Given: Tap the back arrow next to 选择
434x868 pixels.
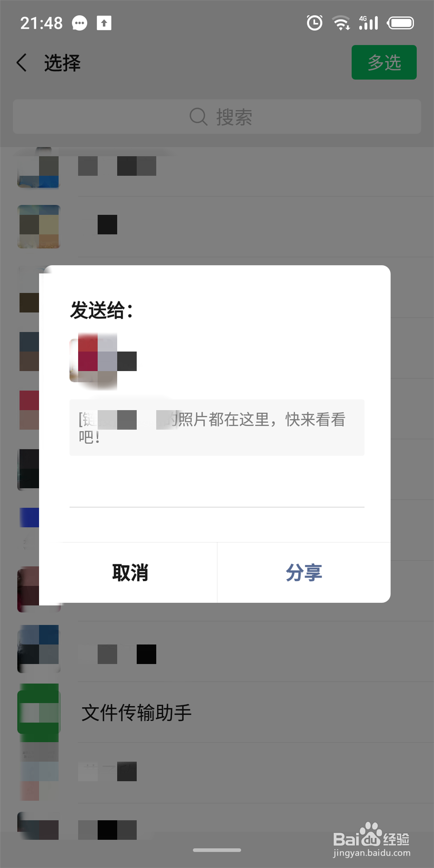Looking at the screenshot, I should 22,62.
